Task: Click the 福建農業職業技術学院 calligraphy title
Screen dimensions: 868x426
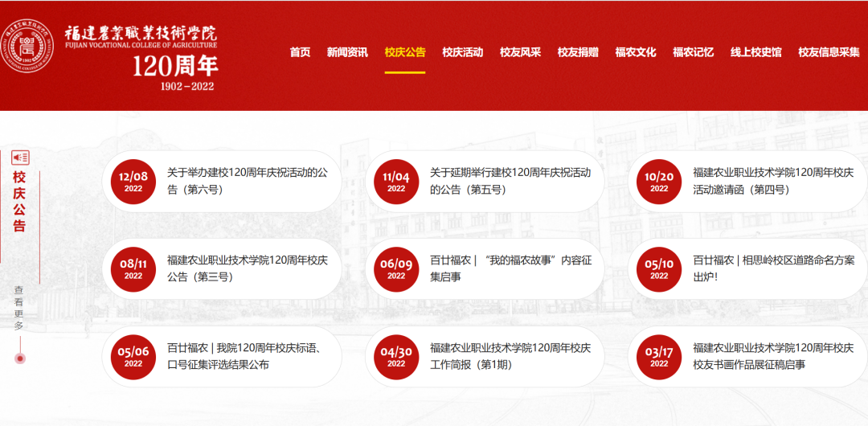Action: point(141,32)
